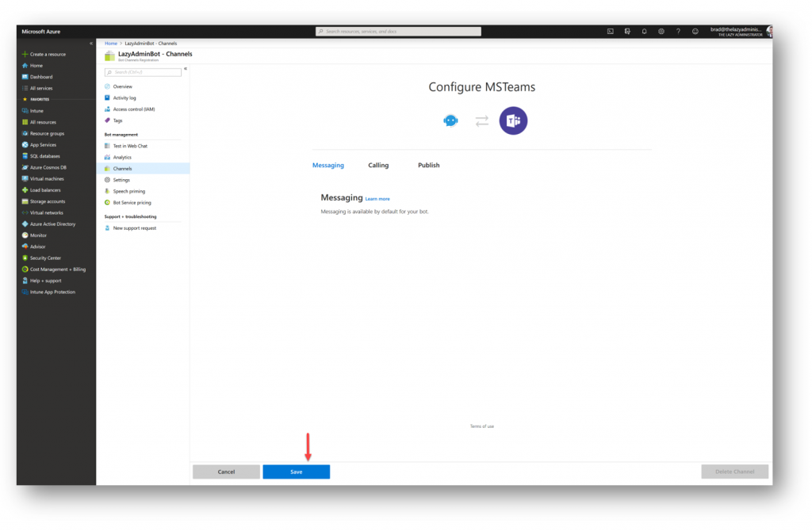Screen dimensions: 812x531
Task: Go to Home via the breadcrumb link
Action: click(x=111, y=44)
